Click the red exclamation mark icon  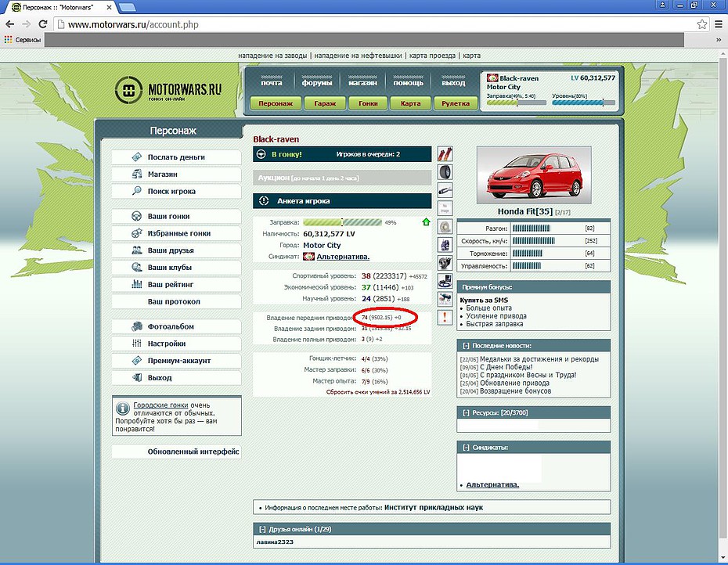coord(445,317)
